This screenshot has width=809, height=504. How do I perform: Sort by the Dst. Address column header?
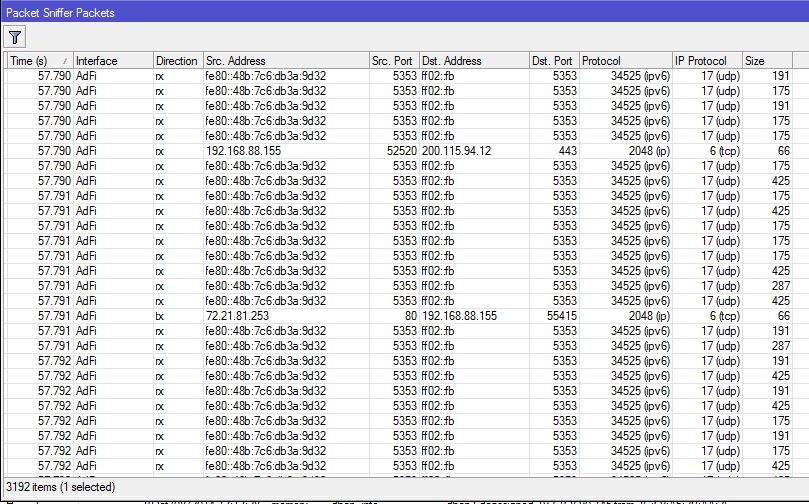(x=474, y=60)
